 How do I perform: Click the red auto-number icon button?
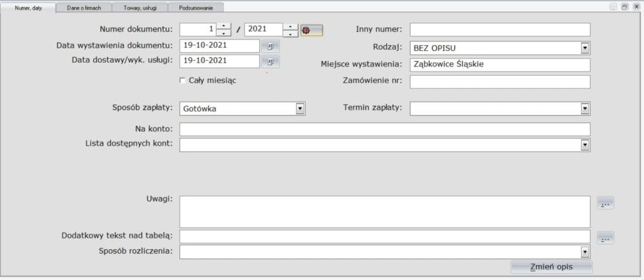[311, 30]
